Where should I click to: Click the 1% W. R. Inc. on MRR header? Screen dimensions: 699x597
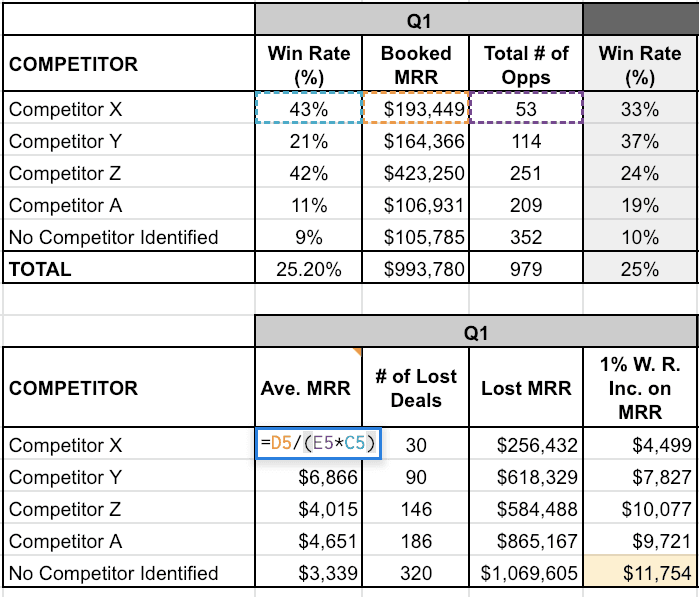(x=640, y=388)
